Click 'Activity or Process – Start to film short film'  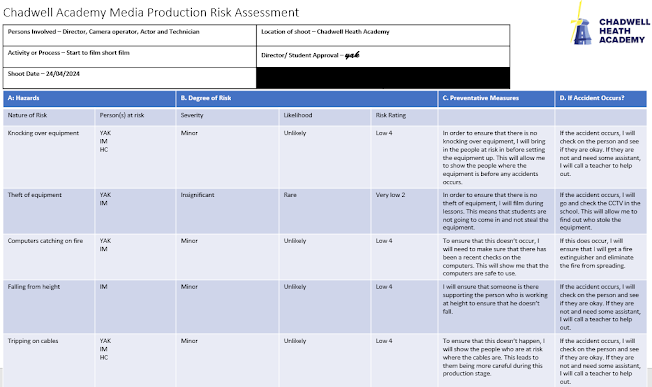click(69, 53)
